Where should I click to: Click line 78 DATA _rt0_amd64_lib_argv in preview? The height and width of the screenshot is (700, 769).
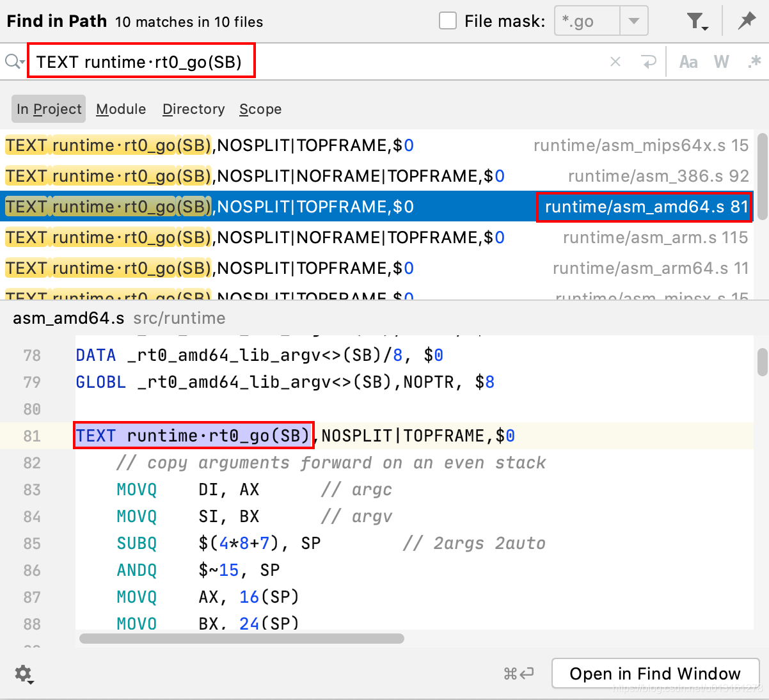259,355
